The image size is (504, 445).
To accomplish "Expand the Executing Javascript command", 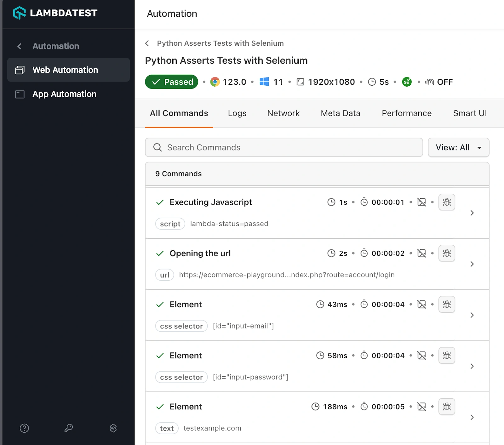I will click(472, 213).
